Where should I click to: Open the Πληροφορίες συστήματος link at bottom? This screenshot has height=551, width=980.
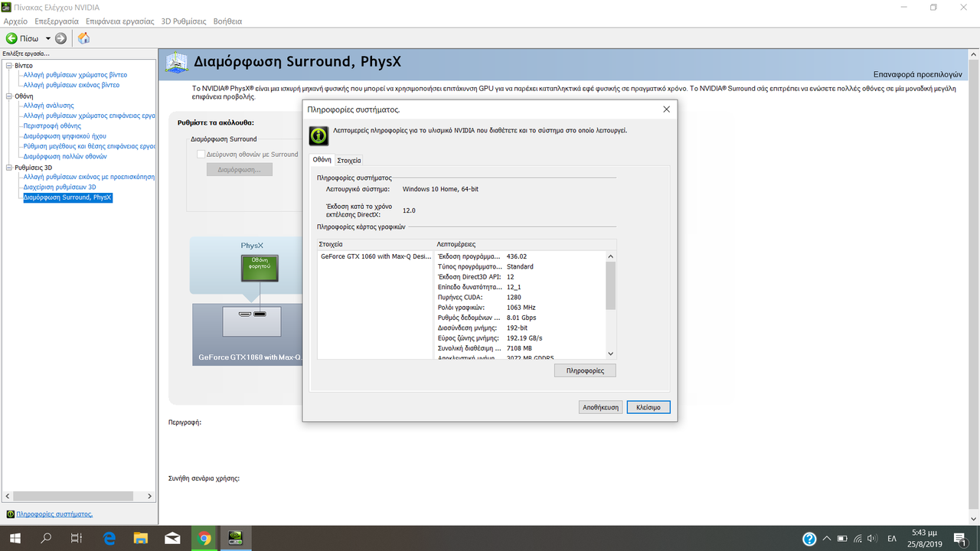[54, 514]
